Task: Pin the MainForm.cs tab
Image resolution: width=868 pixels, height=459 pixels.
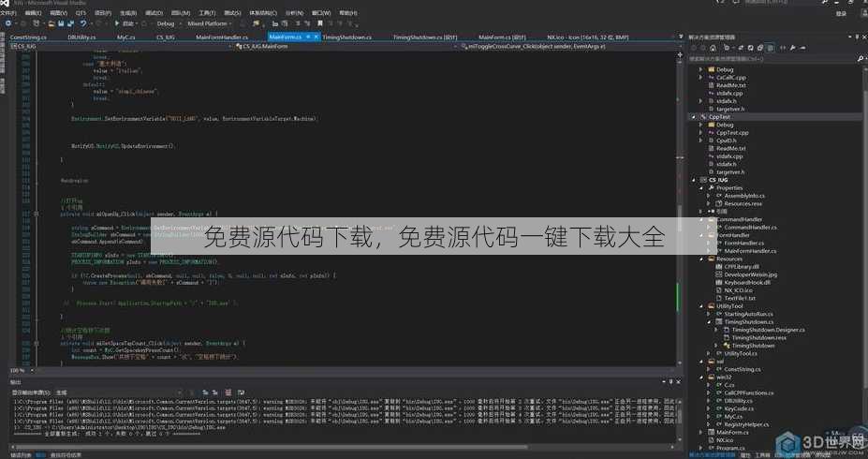Action: coord(308,37)
